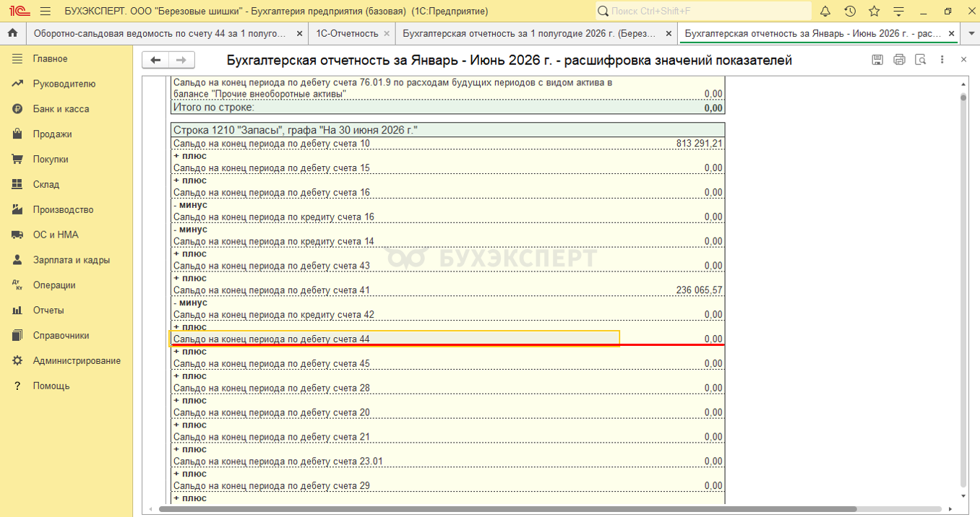Switch to Бухгалтерская отчетность за 1 полугодие tab
Image resolution: width=980 pixels, height=517 pixels.
coord(529,34)
